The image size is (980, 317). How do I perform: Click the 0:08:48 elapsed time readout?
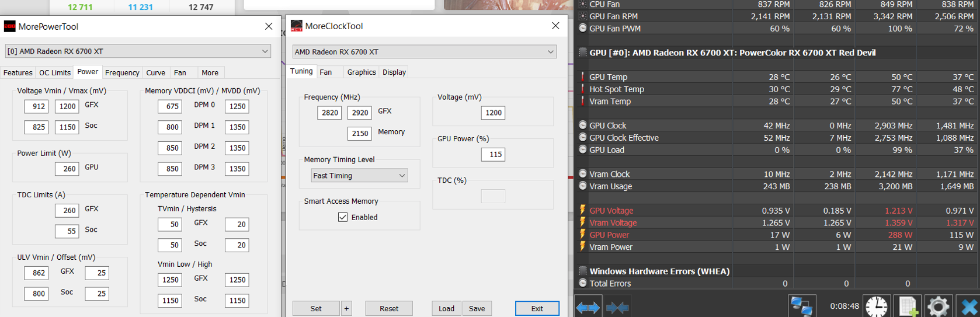(x=845, y=306)
